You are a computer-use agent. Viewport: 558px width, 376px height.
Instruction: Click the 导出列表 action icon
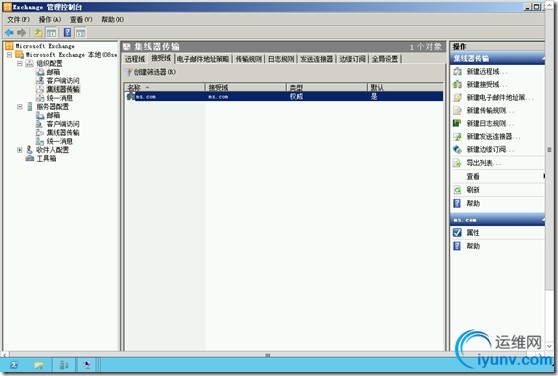tap(457, 163)
